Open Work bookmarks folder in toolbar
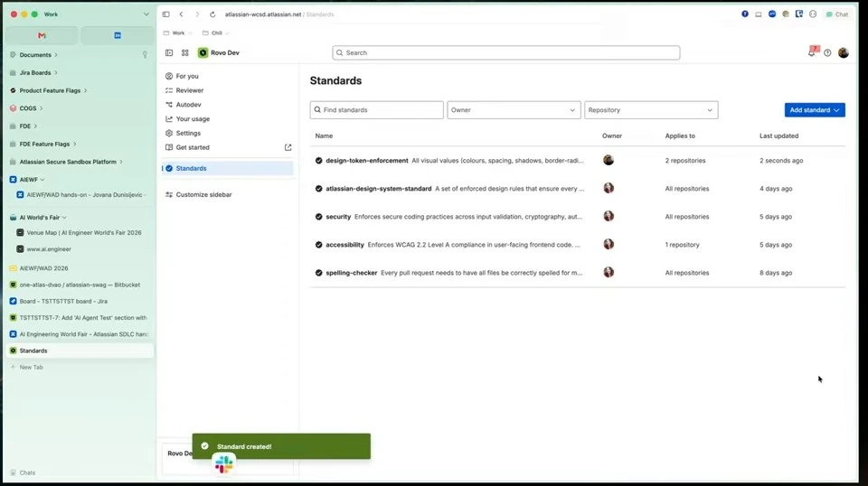The width and height of the screenshot is (868, 486). click(178, 33)
